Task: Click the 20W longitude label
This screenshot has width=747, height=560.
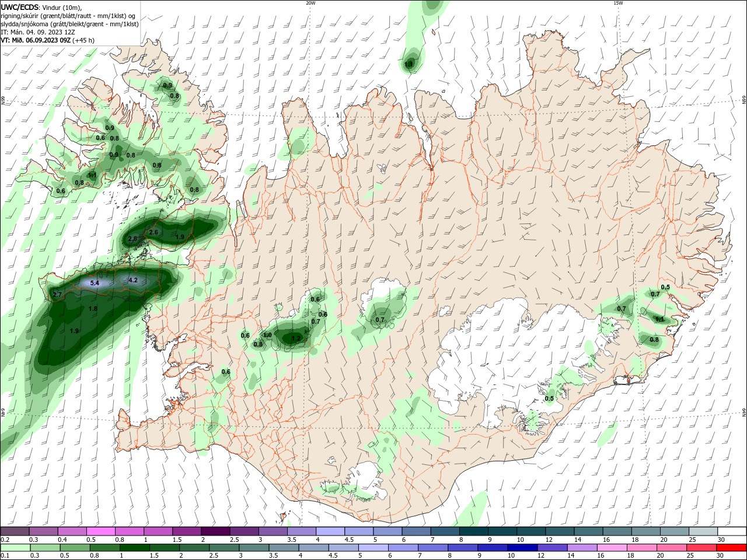Action: click(310, 3)
